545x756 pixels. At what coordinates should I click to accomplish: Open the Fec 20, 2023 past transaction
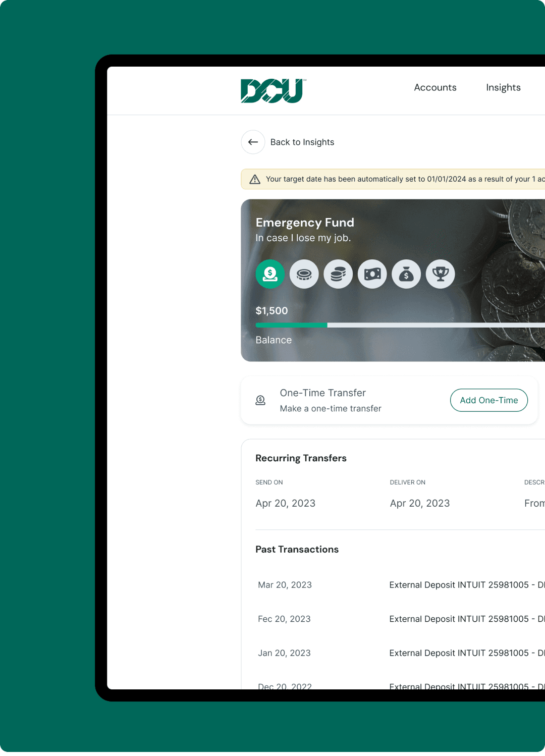(x=284, y=619)
